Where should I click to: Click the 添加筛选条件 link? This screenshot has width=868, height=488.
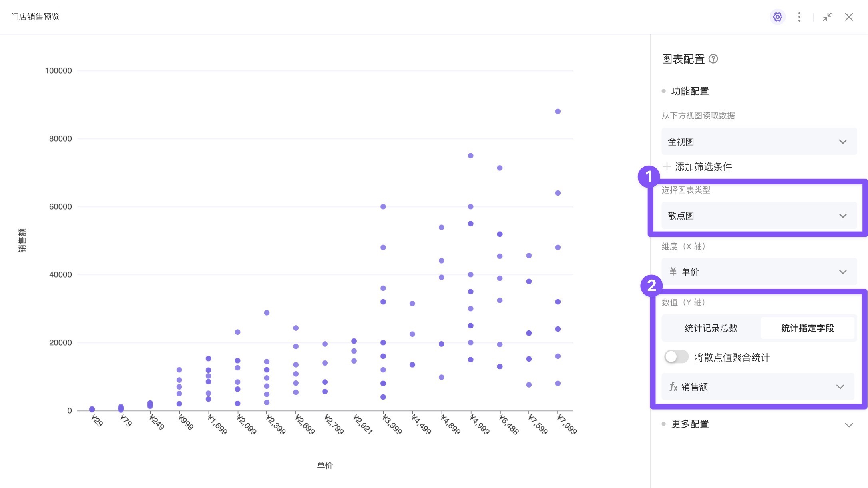point(703,167)
